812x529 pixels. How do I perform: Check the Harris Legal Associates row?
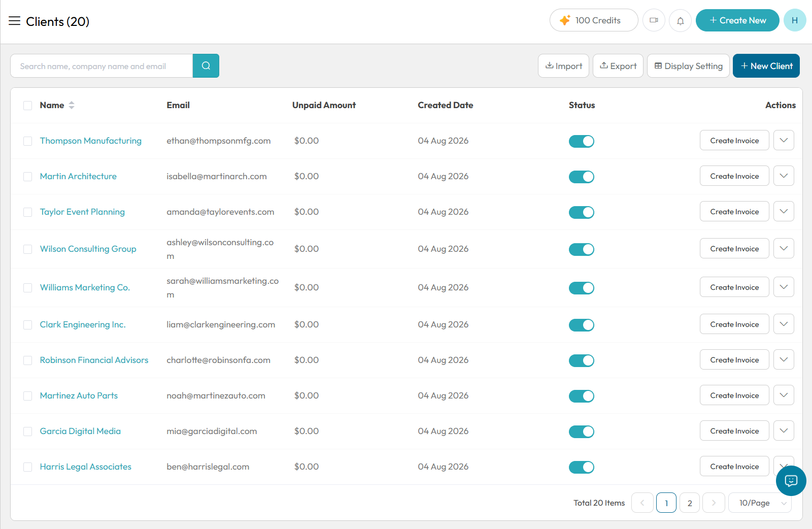click(28, 467)
